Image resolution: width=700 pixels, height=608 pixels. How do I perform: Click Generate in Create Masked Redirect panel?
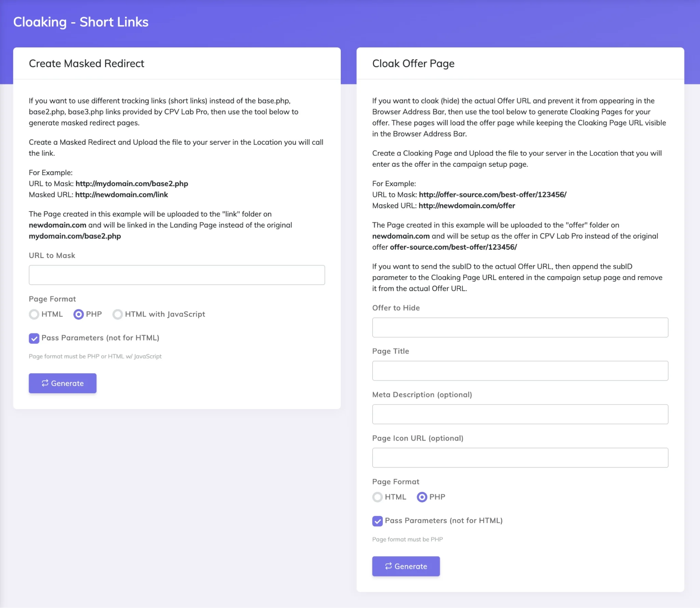(63, 383)
